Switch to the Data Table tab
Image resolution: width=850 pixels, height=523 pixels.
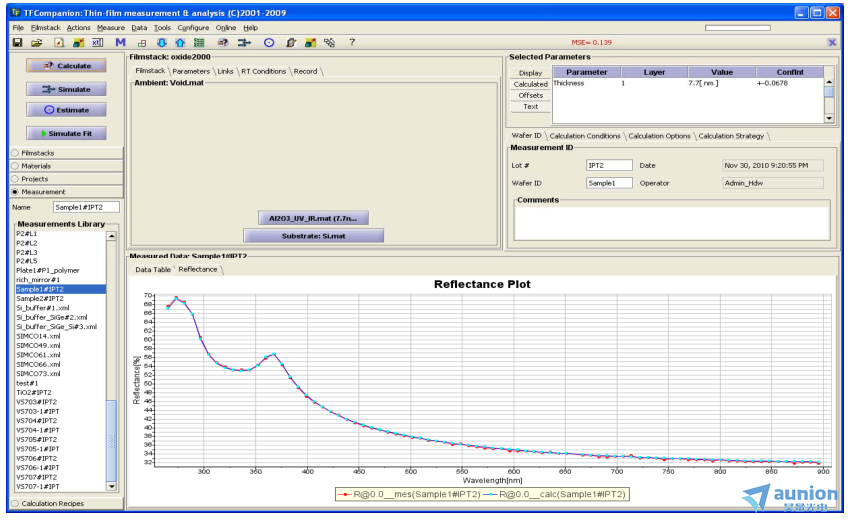(153, 269)
